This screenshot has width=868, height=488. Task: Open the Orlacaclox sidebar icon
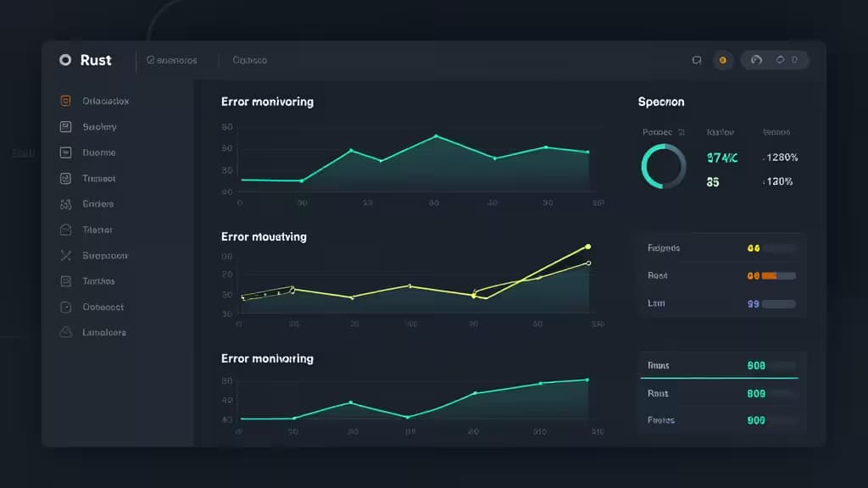[65, 101]
